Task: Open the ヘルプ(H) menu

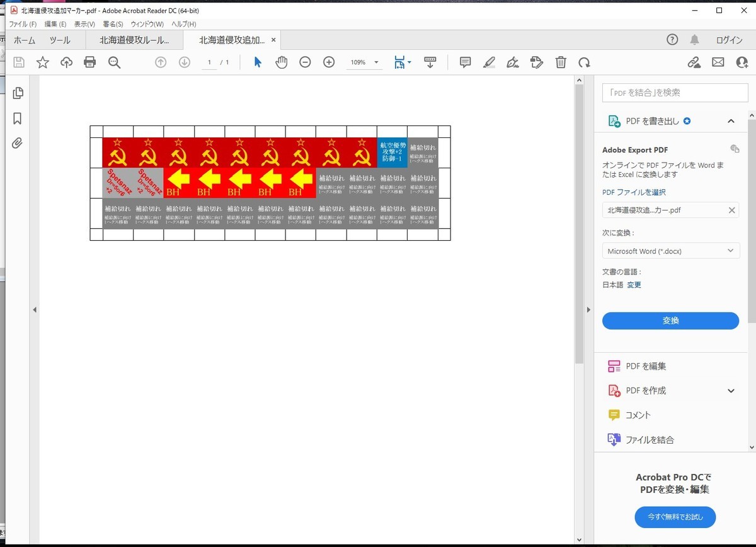Action: (x=184, y=24)
